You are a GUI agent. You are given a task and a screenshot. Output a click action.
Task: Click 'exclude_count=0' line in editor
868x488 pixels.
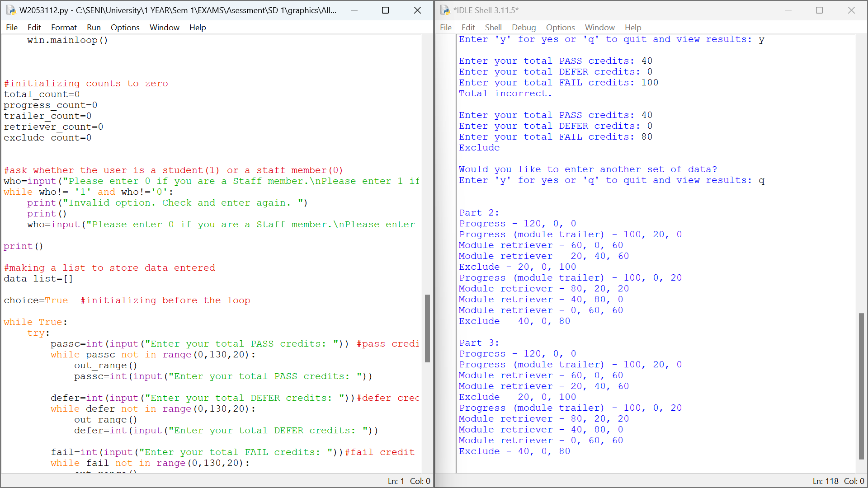coord(47,138)
